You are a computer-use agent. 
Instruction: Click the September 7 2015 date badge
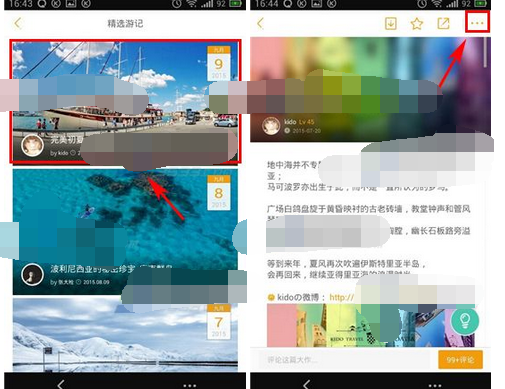point(219,322)
